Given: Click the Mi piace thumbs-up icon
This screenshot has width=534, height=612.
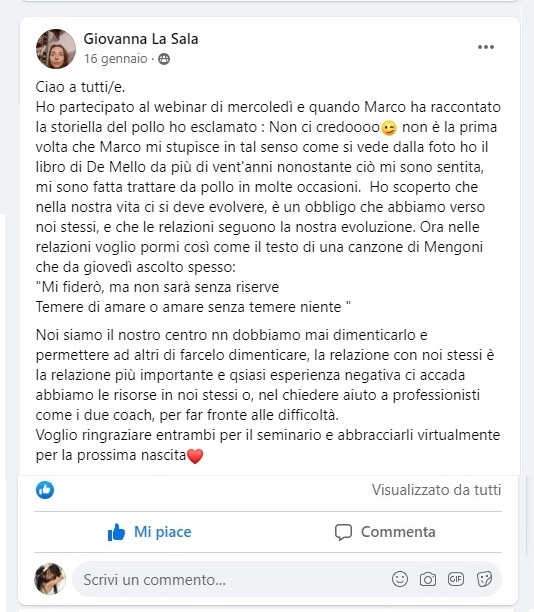Looking at the screenshot, I should (x=116, y=532).
